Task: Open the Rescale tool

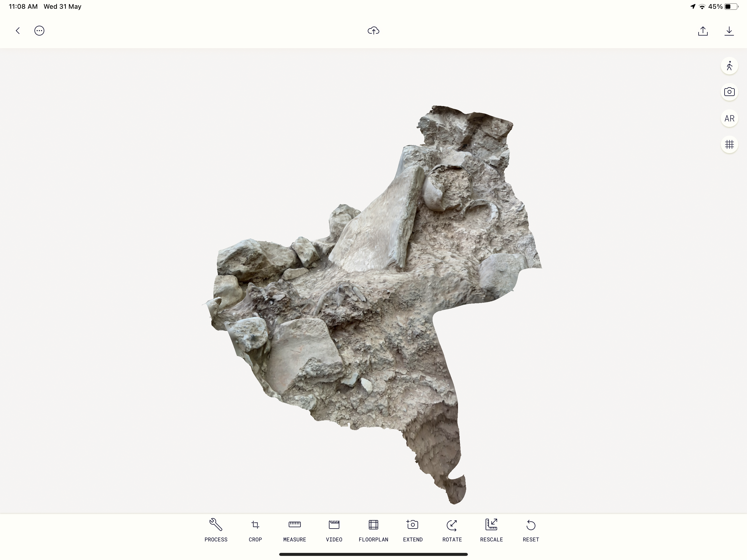Action: pos(491,530)
